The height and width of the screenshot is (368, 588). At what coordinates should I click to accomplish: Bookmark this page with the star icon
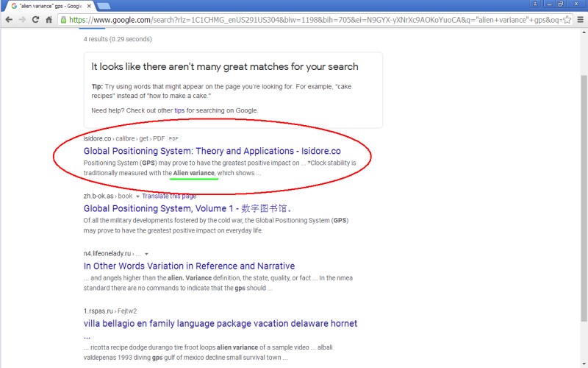(x=567, y=20)
